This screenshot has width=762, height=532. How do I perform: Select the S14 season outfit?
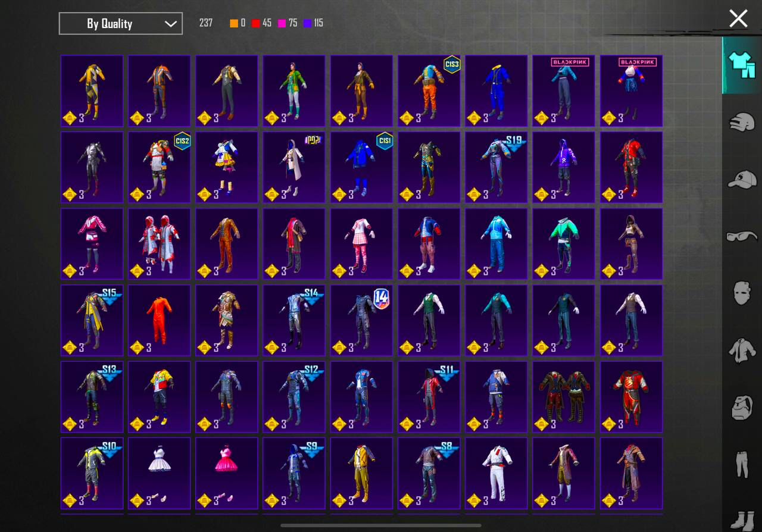coord(294,320)
